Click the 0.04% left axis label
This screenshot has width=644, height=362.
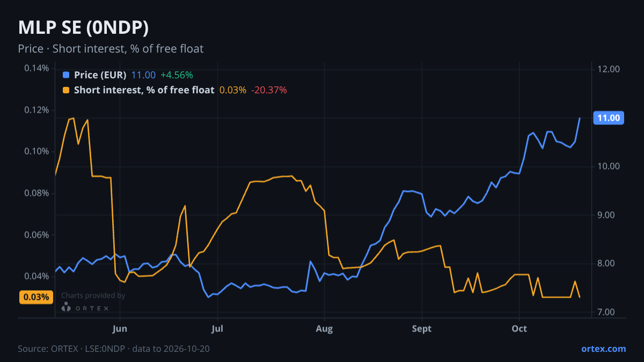coord(36,277)
